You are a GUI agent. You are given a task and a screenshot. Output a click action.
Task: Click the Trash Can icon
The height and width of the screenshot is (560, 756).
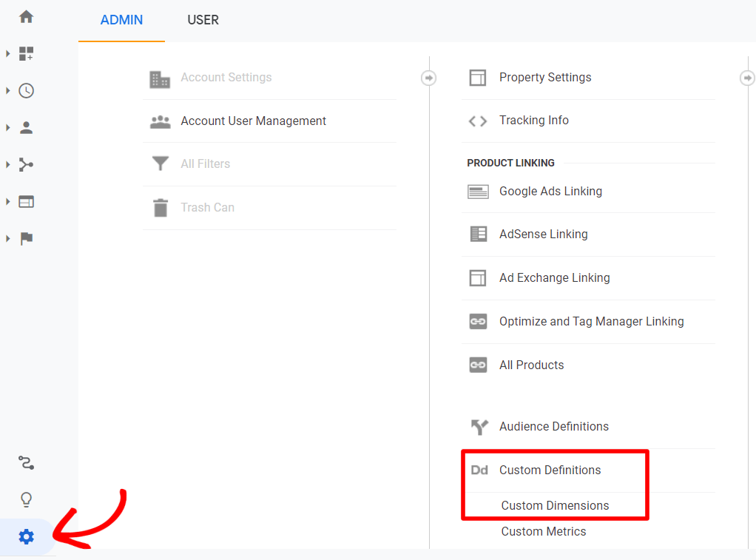160,208
